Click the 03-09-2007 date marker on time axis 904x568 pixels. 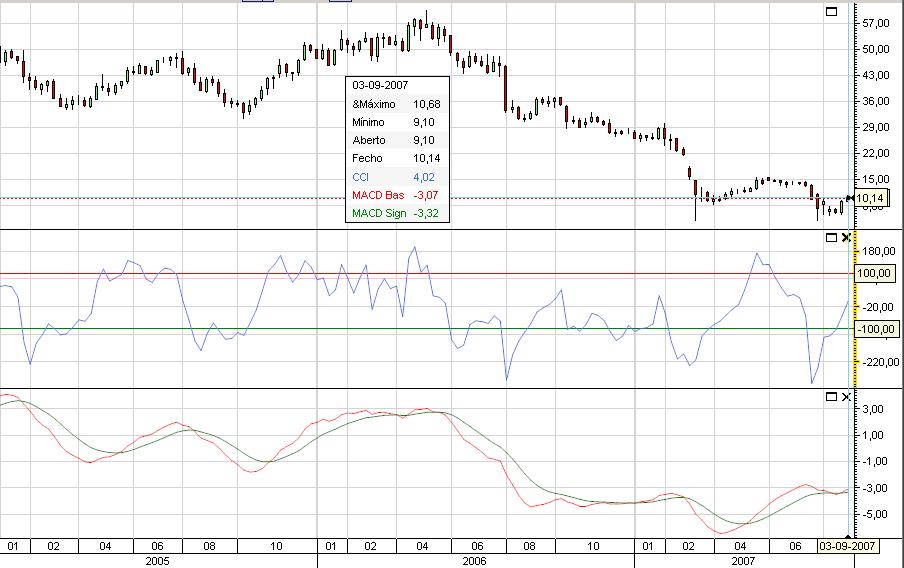[x=848, y=547]
